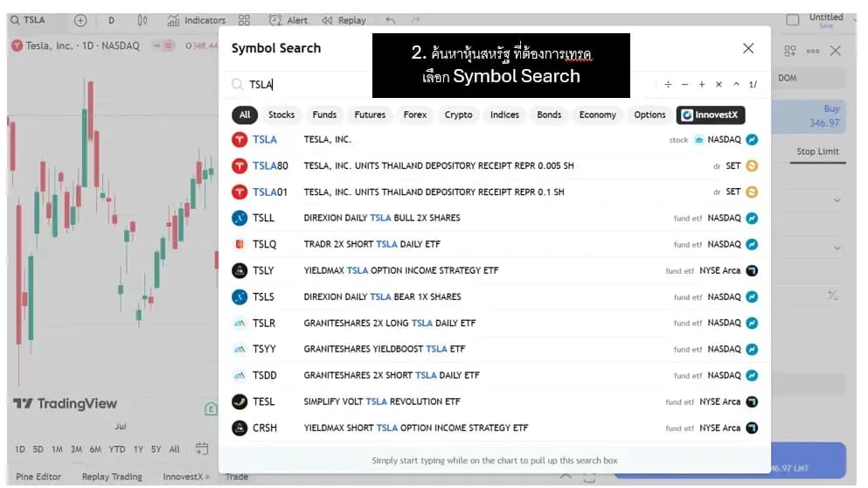Insert the minus operator in search
The width and height of the screenshot is (868, 488).
[684, 84]
